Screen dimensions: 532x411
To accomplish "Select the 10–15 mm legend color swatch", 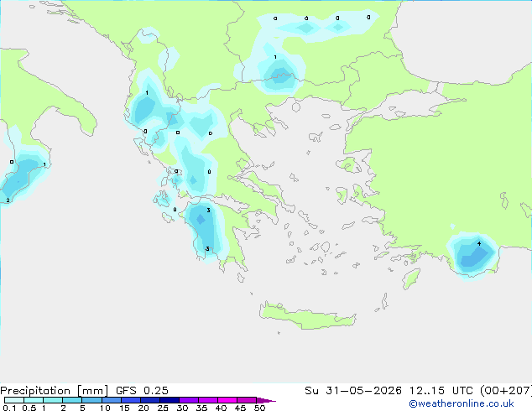I will [111, 400].
